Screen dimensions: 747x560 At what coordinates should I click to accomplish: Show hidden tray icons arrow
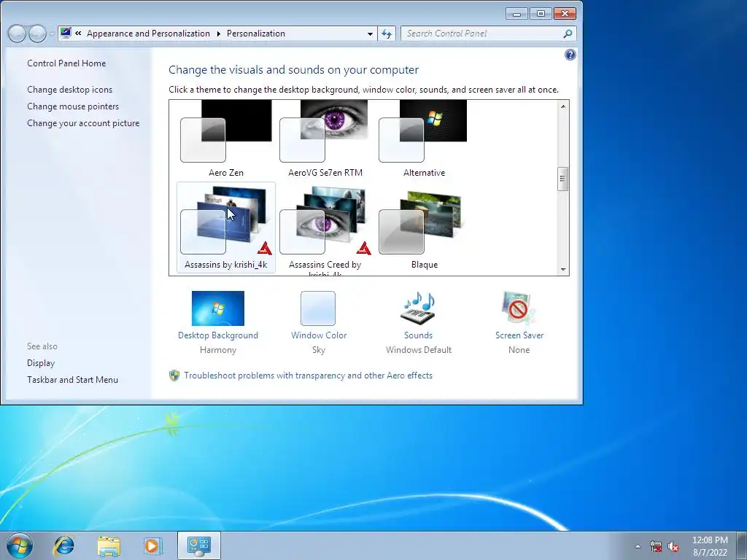[638, 546]
